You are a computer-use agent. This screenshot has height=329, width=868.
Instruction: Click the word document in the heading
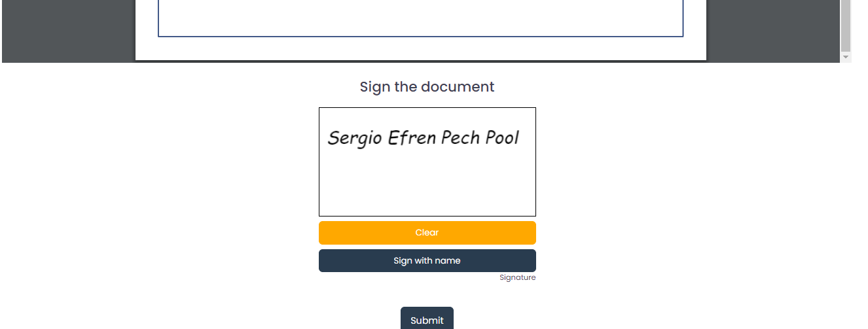coord(458,87)
